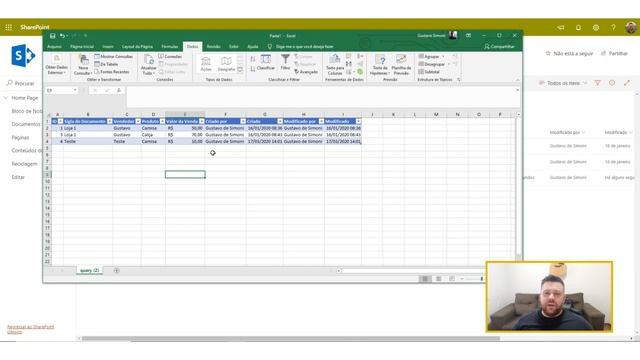Click the Save icon in Excel title bar

tap(53, 36)
